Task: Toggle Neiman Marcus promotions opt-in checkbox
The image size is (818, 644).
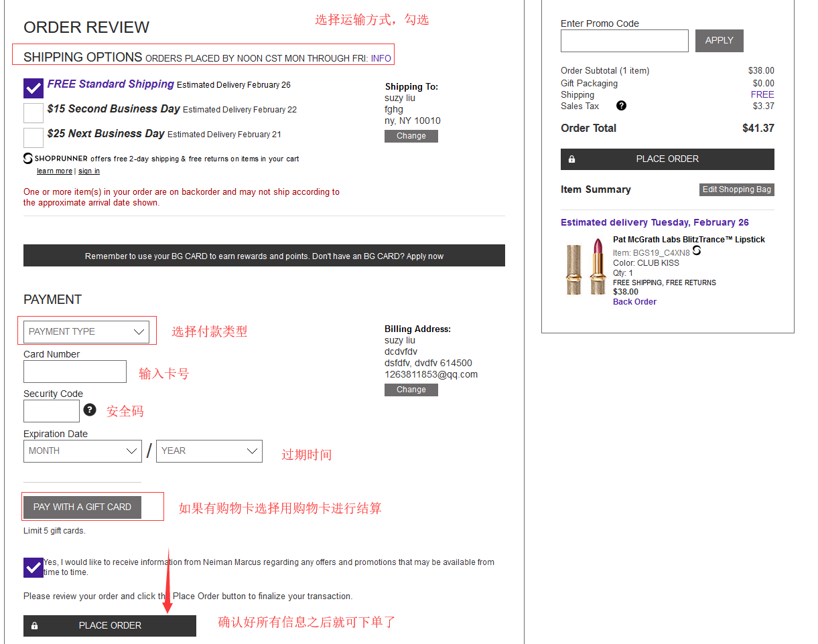Action: (x=33, y=567)
